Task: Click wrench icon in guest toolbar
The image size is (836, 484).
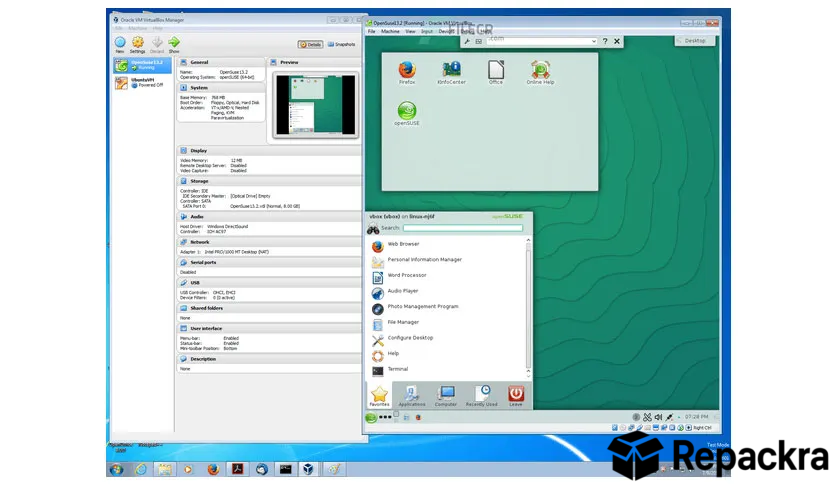Action: (467, 41)
